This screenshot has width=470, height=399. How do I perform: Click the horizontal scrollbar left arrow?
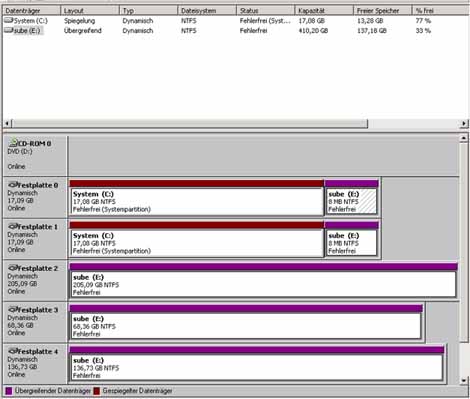(x=7, y=123)
